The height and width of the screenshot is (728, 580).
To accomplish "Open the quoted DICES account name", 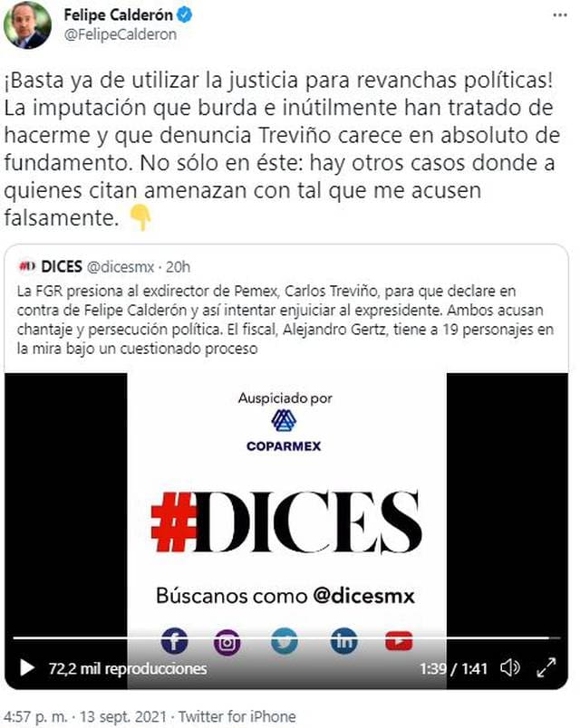I will point(62,266).
